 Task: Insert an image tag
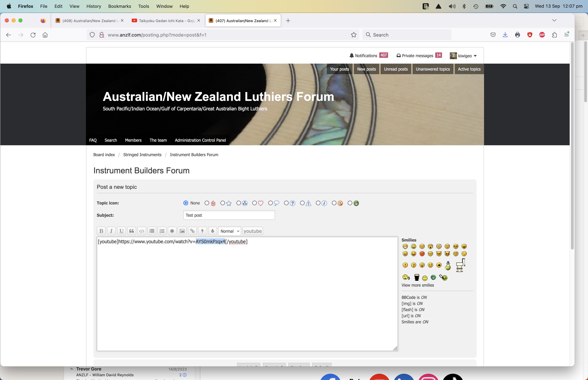(x=182, y=231)
